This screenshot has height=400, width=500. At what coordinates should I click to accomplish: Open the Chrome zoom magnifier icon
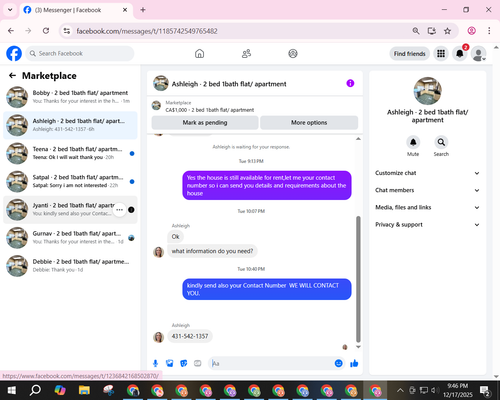click(416, 31)
